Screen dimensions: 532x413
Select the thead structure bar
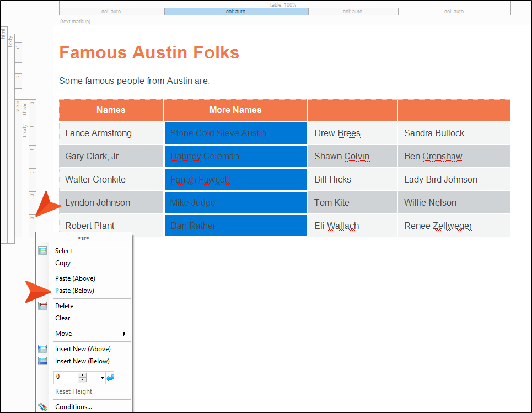pos(25,111)
